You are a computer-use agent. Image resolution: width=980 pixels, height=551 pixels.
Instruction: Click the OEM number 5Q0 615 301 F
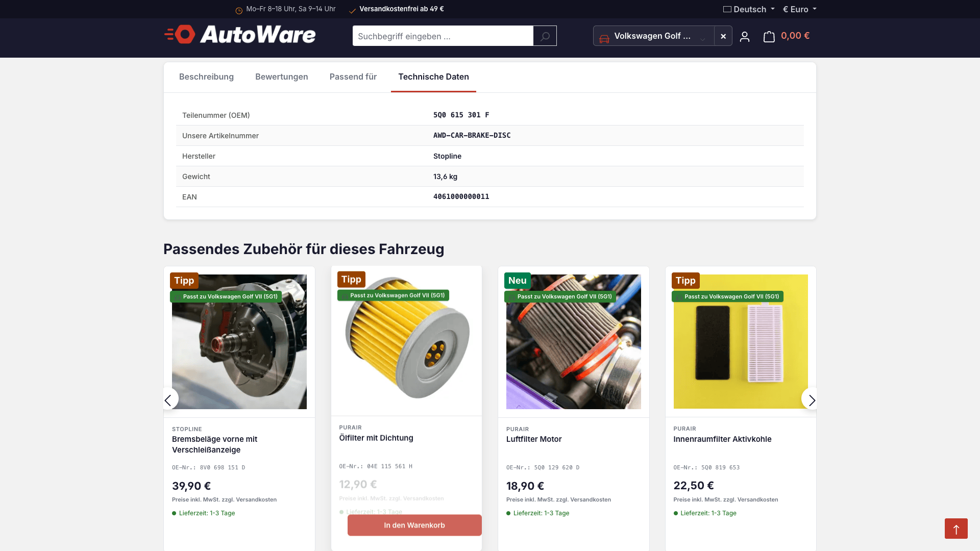click(x=461, y=115)
